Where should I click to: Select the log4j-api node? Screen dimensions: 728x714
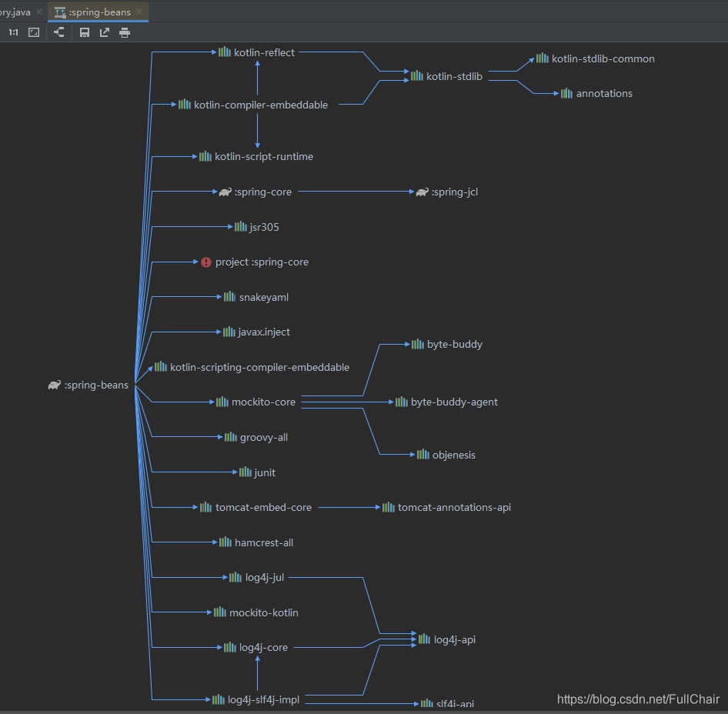(447, 639)
